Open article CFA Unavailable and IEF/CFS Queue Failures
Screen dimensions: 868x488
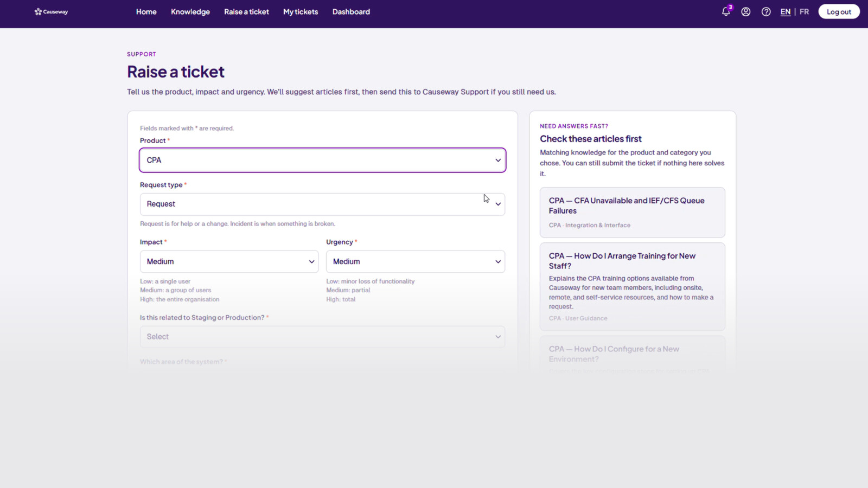click(632, 212)
